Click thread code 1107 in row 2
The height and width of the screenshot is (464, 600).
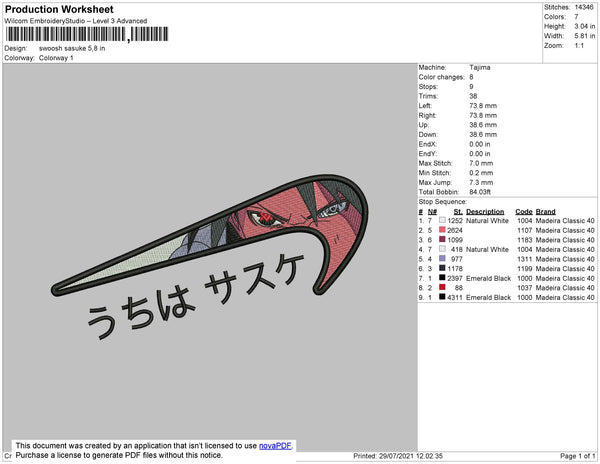coord(525,230)
